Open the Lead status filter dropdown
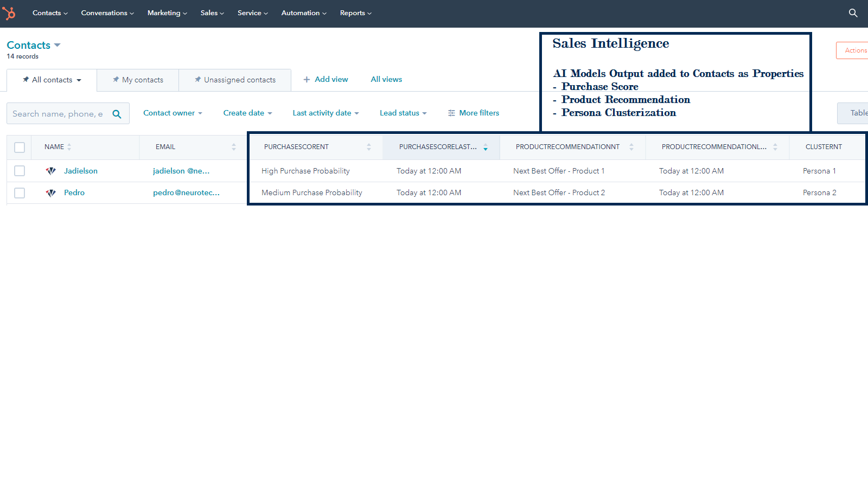 (403, 113)
